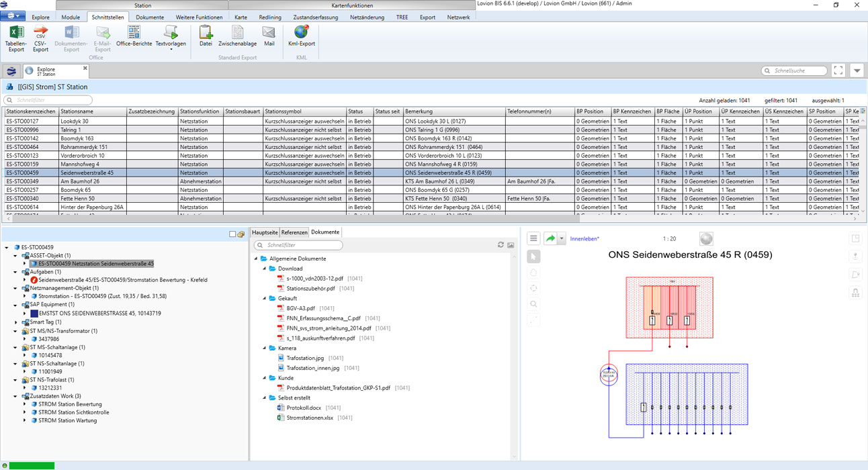This screenshot has height=470, width=868.
Task: Switch to Dokumente ribbon tab
Action: coord(150,17)
